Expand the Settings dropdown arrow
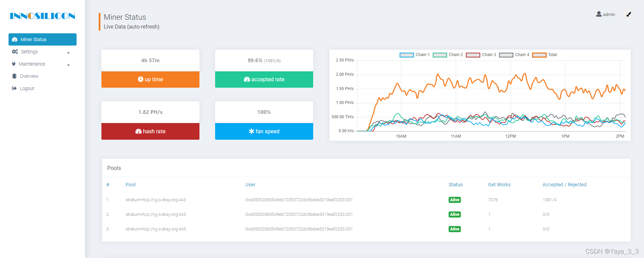Image resolution: width=644 pixels, height=258 pixels. [x=68, y=53]
